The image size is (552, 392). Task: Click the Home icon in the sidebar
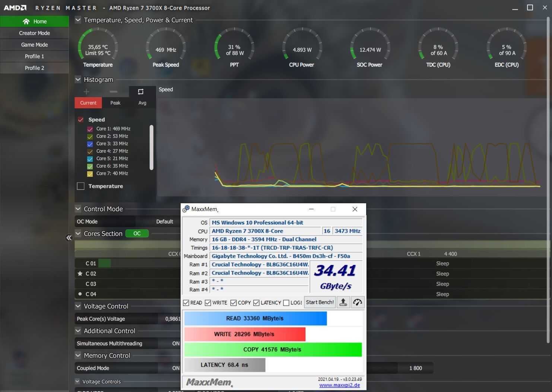[26, 21]
